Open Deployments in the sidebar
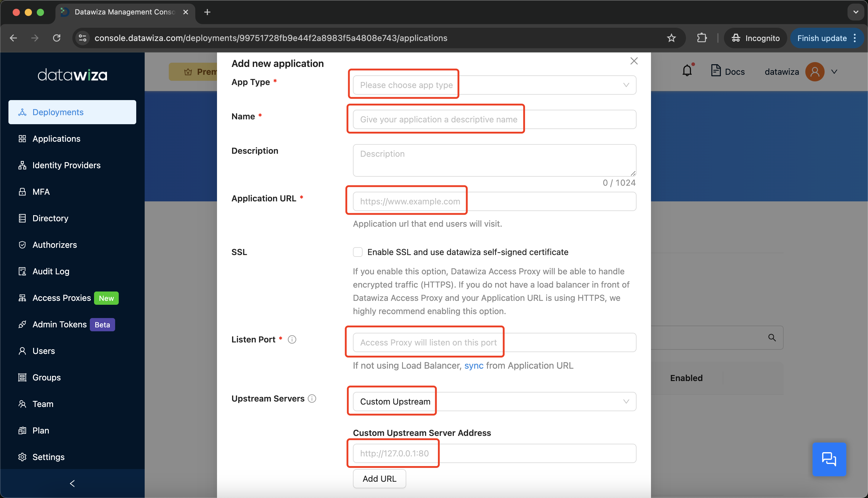 [72, 112]
